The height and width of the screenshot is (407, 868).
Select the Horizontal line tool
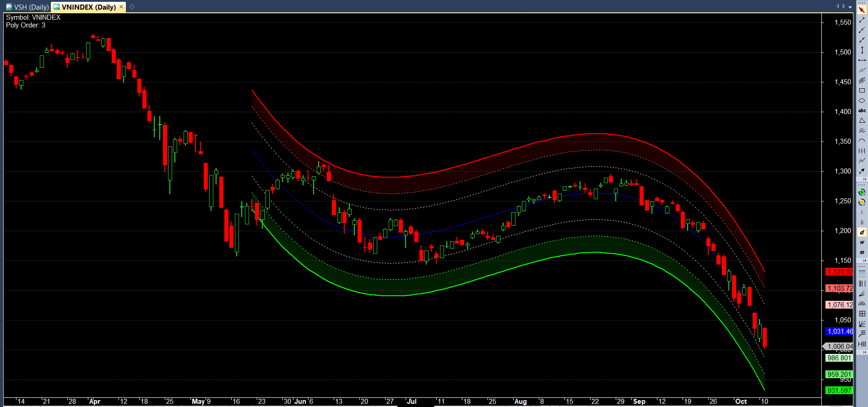(862, 60)
